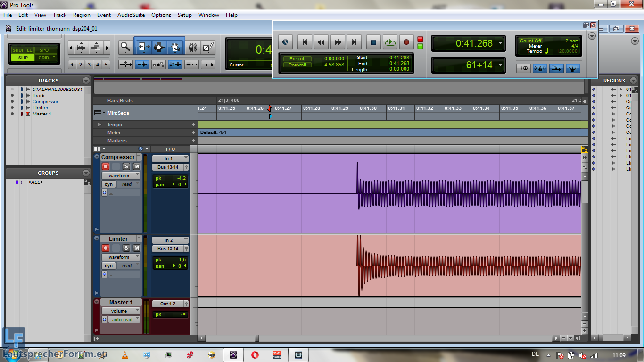Record-enable the Compressor track
This screenshot has width=644, height=362.
[106, 166]
